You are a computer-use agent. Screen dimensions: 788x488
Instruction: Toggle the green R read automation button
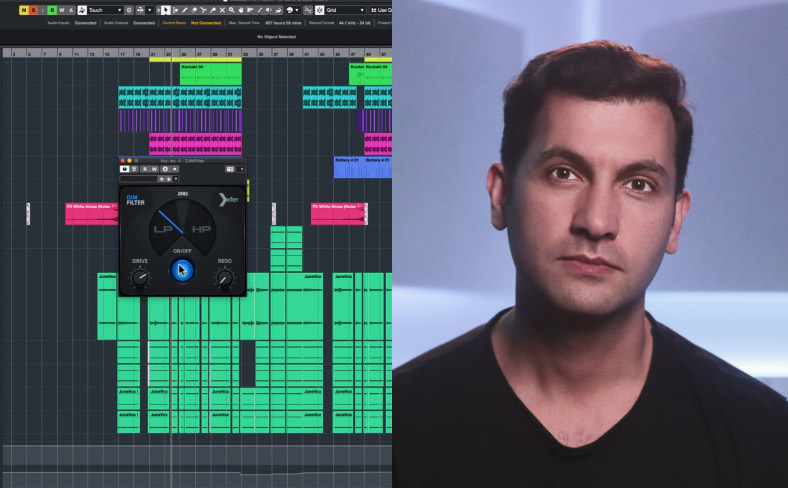click(52, 10)
